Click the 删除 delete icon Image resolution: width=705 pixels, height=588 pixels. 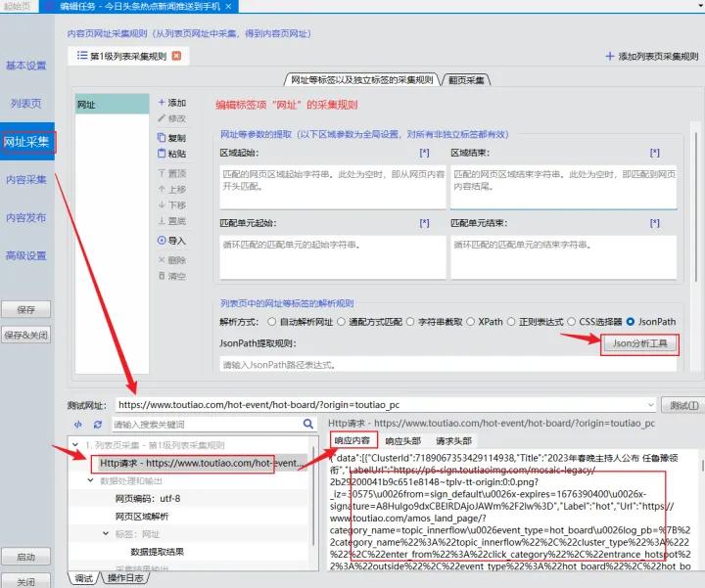pyautogui.click(x=162, y=259)
